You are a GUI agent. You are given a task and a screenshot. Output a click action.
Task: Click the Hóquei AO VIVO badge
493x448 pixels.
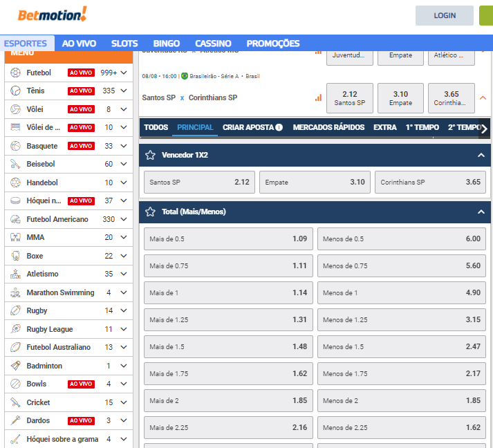click(81, 200)
